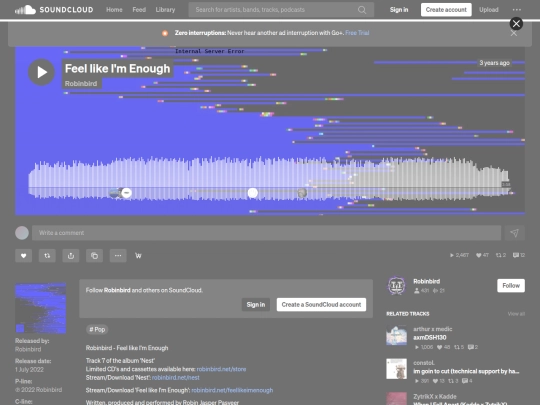Open ZytrikX x Kadde artist link

click(x=435, y=396)
